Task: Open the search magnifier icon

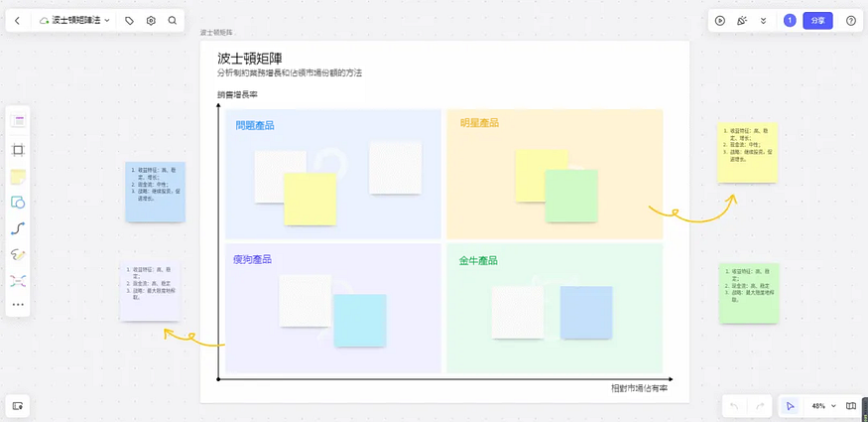Action: click(x=173, y=21)
